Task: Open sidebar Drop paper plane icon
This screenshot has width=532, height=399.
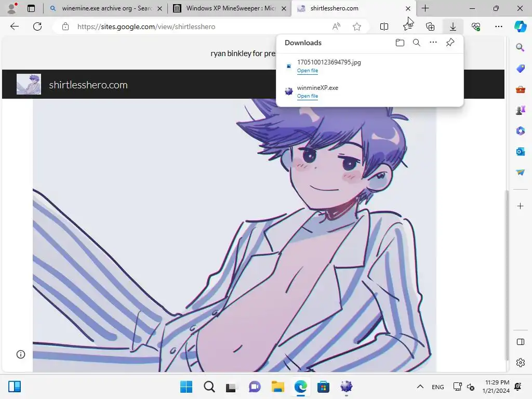Action: point(520,172)
